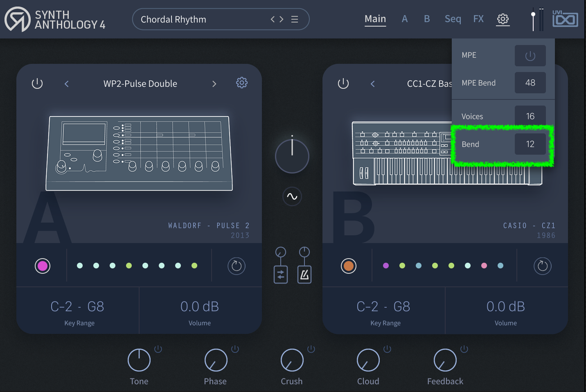This screenshot has height=392, width=586.
Task: Click the Synth Anthology 4 logo
Action: pyautogui.click(x=55, y=19)
